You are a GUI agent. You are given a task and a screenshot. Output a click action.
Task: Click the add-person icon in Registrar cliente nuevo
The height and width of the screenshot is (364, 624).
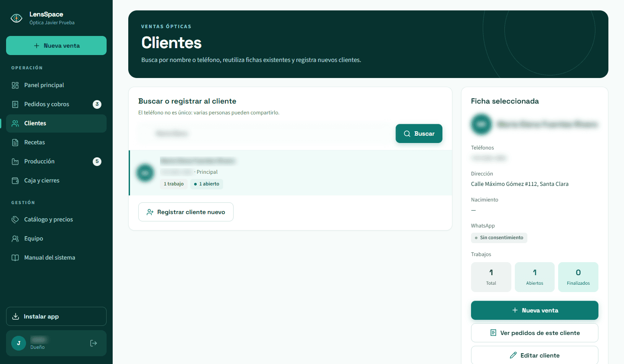click(150, 212)
